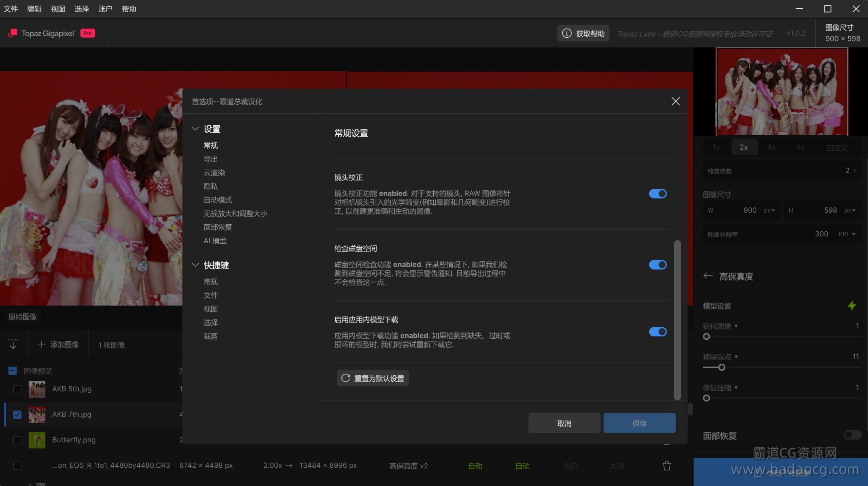Screen dimensions: 868x486
Task: Click the trash icon for the CR3 file
Action: (667, 466)
